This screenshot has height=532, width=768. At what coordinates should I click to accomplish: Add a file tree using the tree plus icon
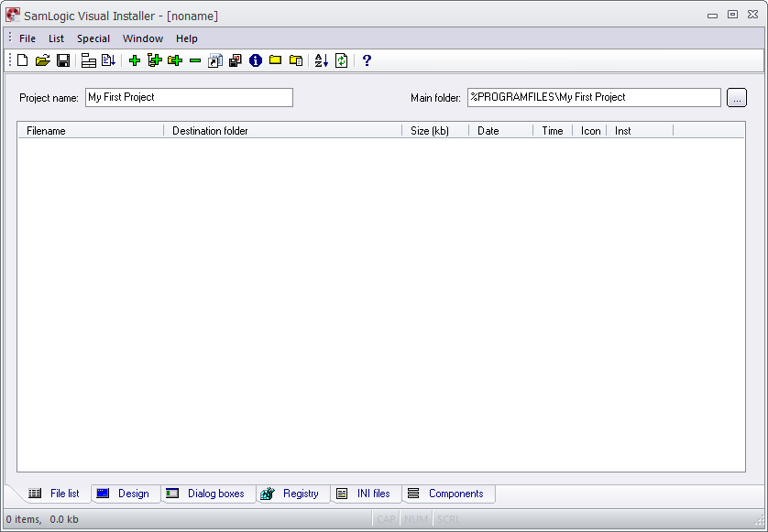coord(155,60)
